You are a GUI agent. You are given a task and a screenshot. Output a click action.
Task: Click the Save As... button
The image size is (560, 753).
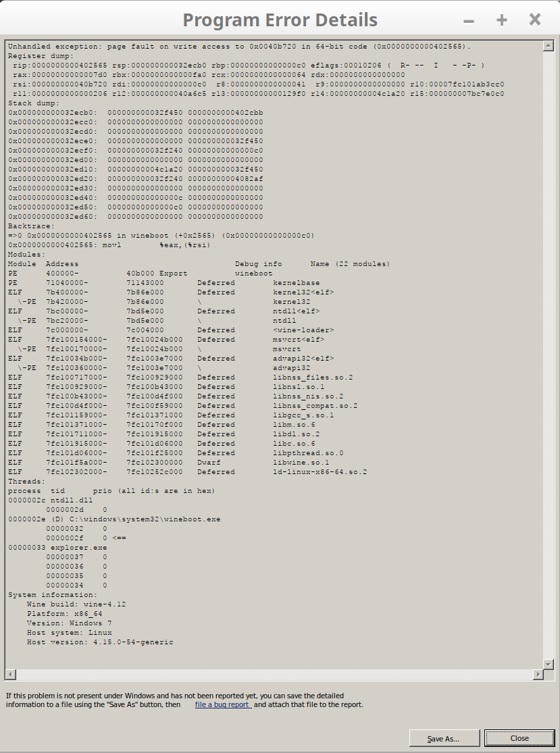(x=444, y=739)
